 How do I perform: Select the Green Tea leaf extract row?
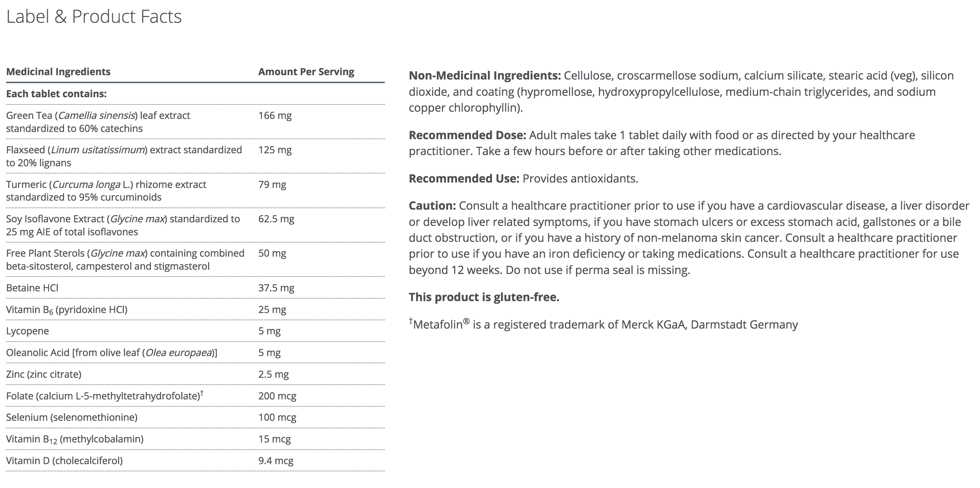coord(98,121)
